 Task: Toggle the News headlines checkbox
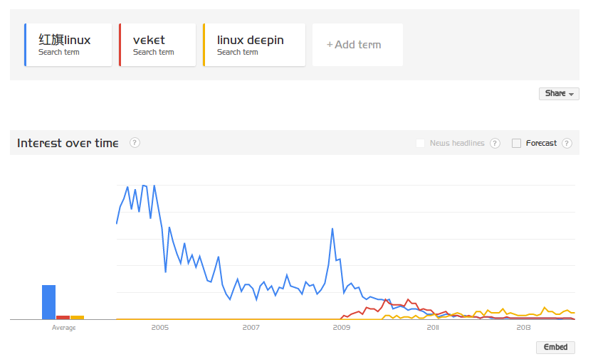[420, 143]
